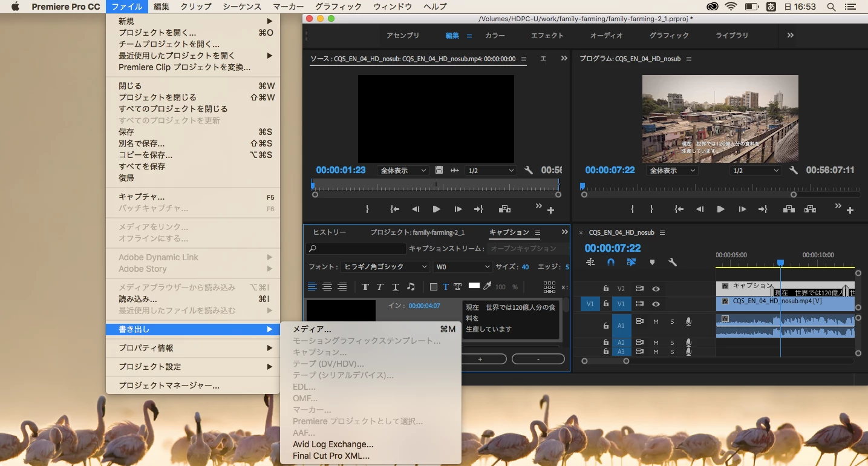Open font dropdown ヒラギノ角ゴシック
Viewport: 868px width, 466px height.
(385, 267)
